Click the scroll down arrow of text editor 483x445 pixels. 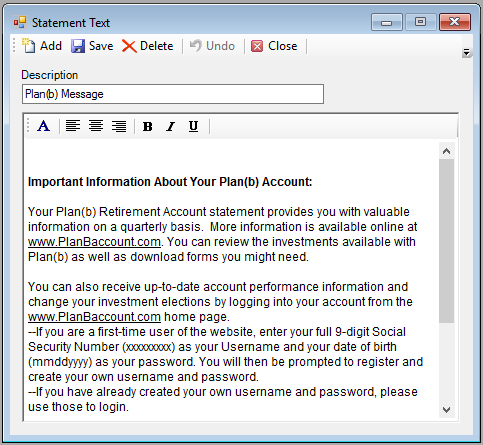click(x=446, y=410)
